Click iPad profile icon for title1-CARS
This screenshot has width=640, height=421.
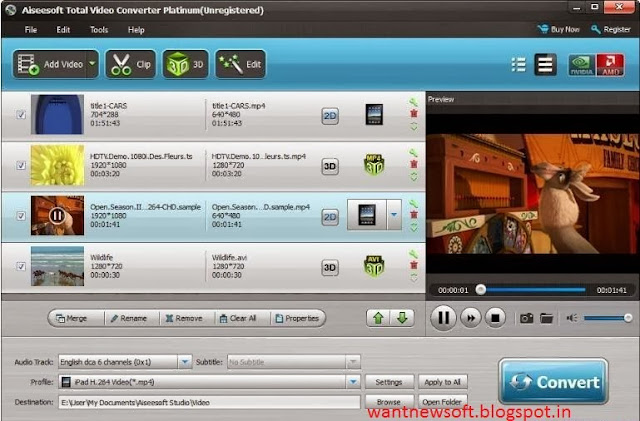tap(374, 115)
